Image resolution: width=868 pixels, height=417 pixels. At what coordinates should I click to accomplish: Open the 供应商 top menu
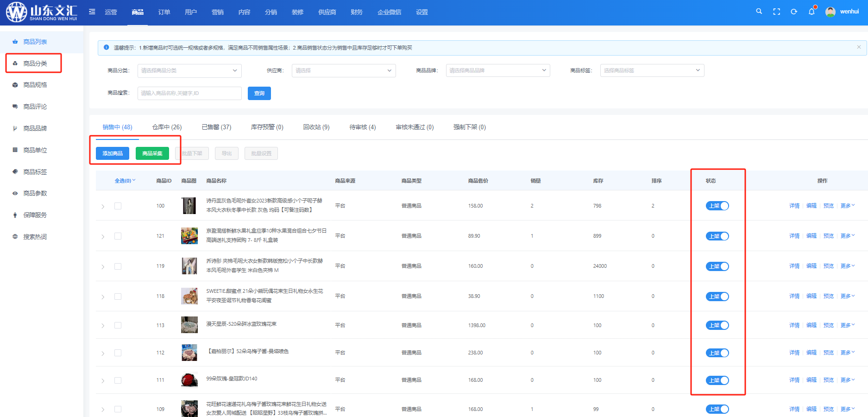point(327,12)
